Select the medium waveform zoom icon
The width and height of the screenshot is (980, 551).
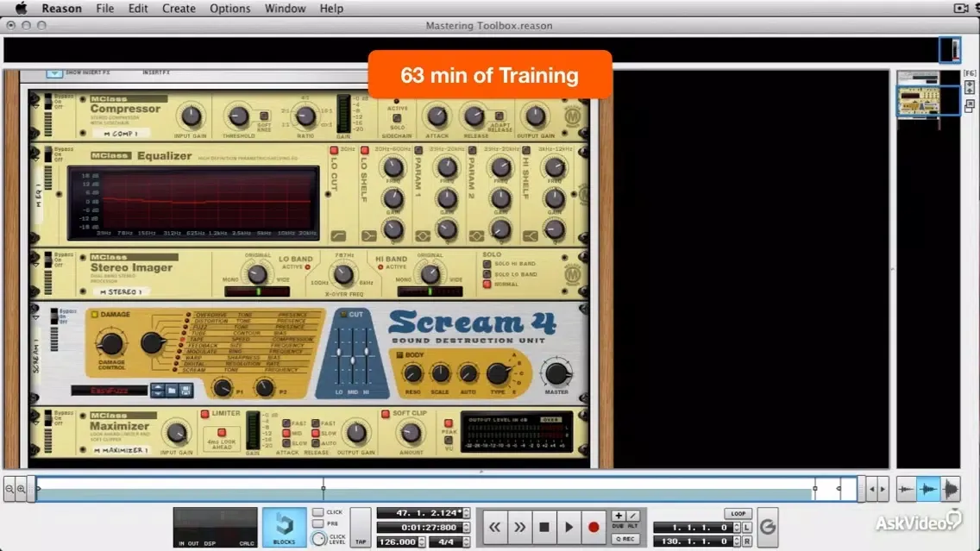click(928, 489)
